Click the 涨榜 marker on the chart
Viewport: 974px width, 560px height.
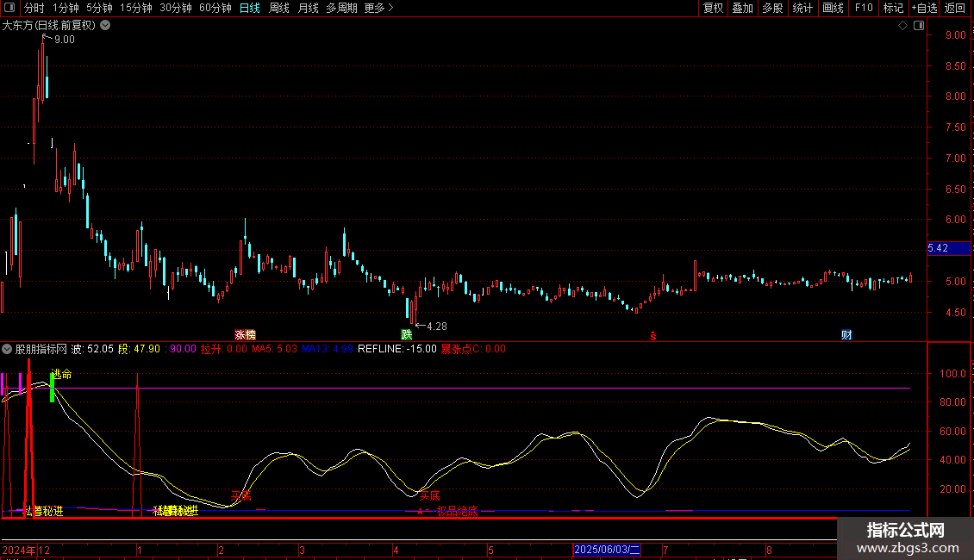246,334
